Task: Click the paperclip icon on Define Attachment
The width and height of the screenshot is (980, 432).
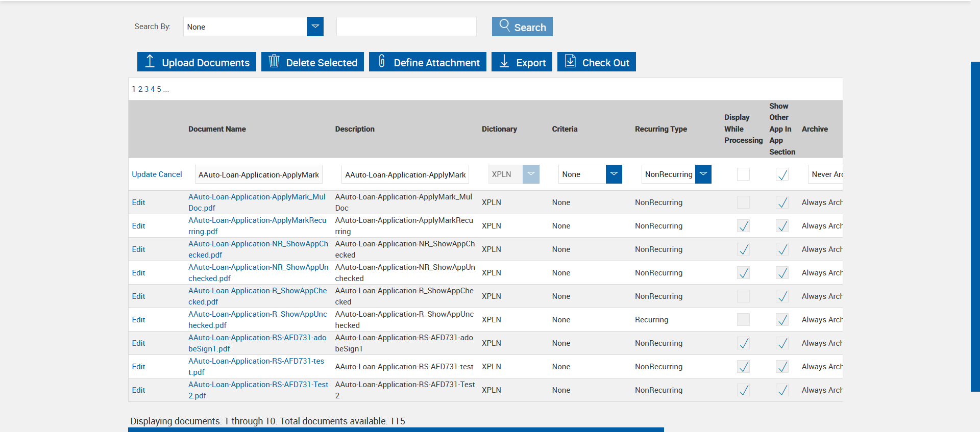Action: [x=382, y=61]
